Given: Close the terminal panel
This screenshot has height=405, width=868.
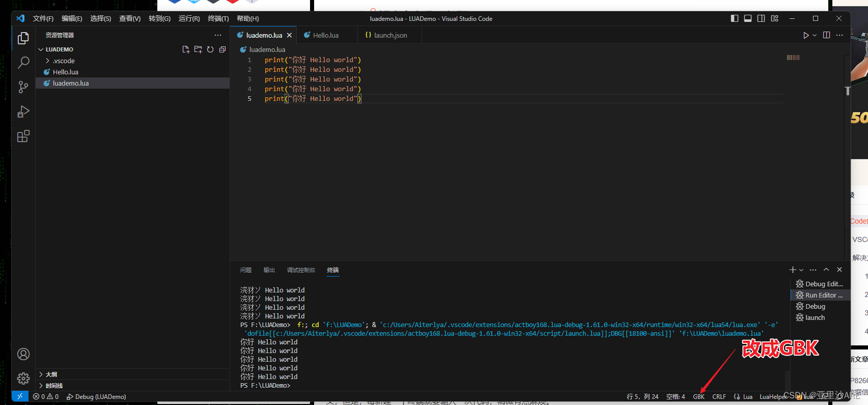Looking at the screenshot, I should pos(839,269).
